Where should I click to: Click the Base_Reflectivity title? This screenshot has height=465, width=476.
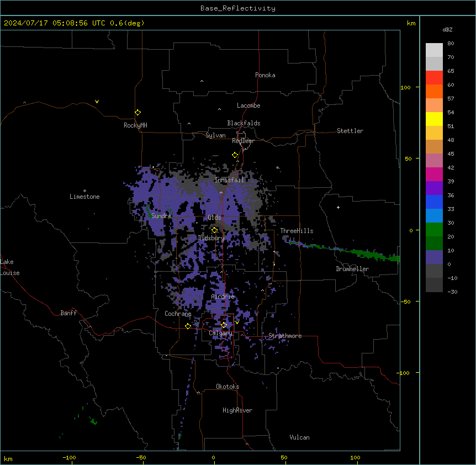pos(238,8)
